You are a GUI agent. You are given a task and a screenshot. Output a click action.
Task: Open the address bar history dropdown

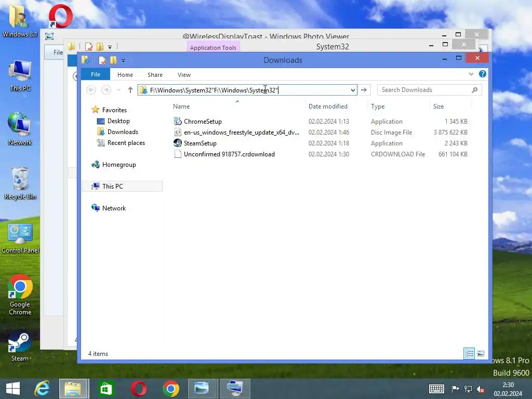point(353,90)
